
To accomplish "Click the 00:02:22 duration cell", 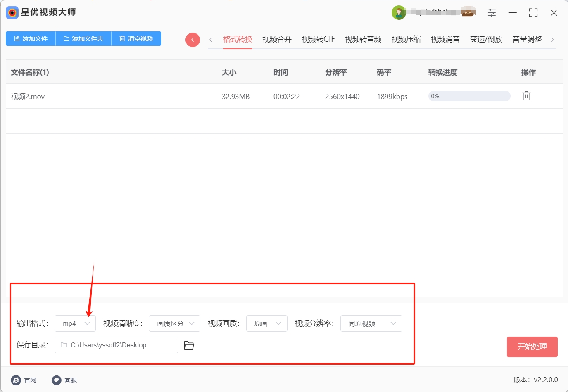I will (x=287, y=97).
